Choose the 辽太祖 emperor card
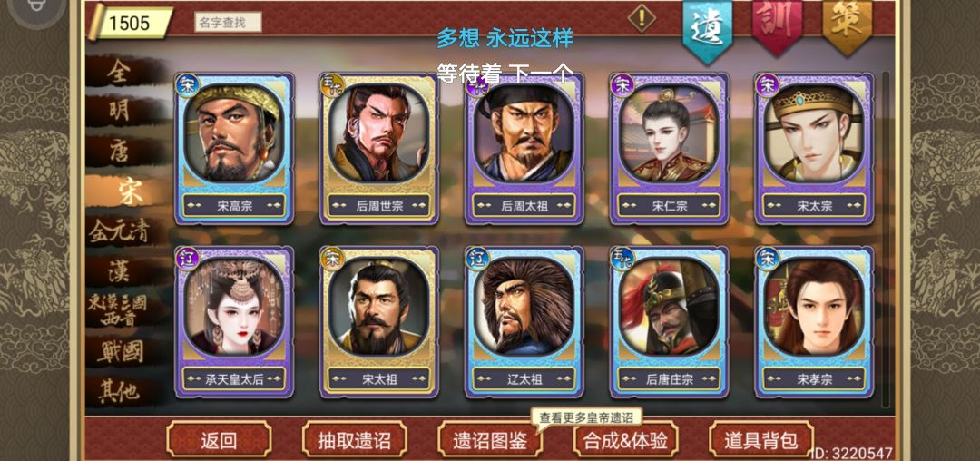The height and width of the screenshot is (461, 980). tap(524, 321)
